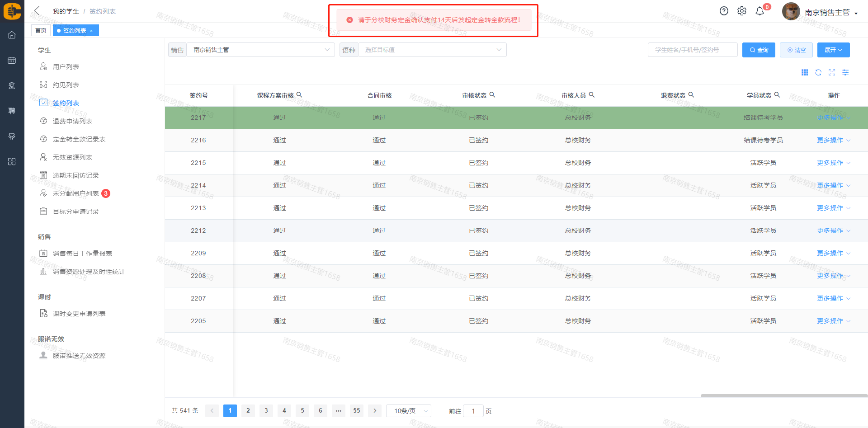Screen dimensions: 868x428
Task: Open settings gear icon in header
Action: coord(742,11)
